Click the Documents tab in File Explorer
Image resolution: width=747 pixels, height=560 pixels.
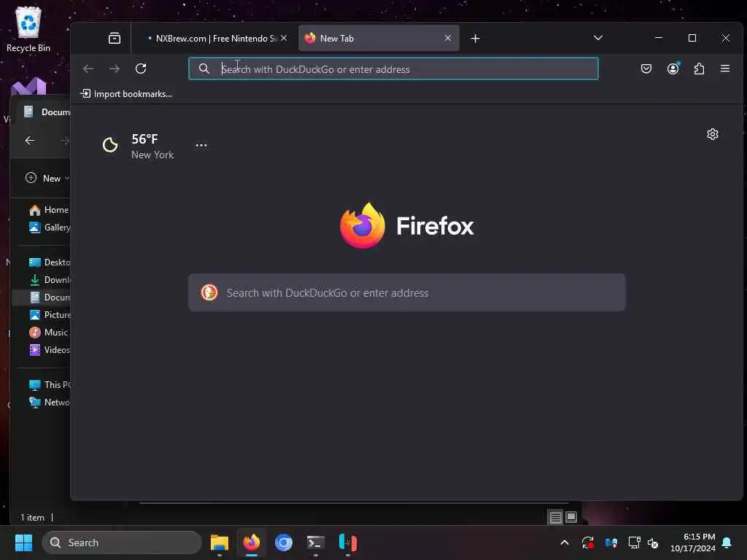pyautogui.click(x=45, y=112)
